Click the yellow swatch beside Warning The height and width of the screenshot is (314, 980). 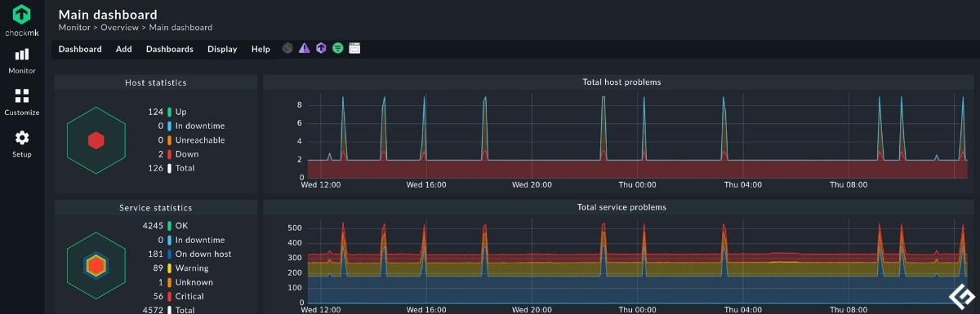(169, 268)
